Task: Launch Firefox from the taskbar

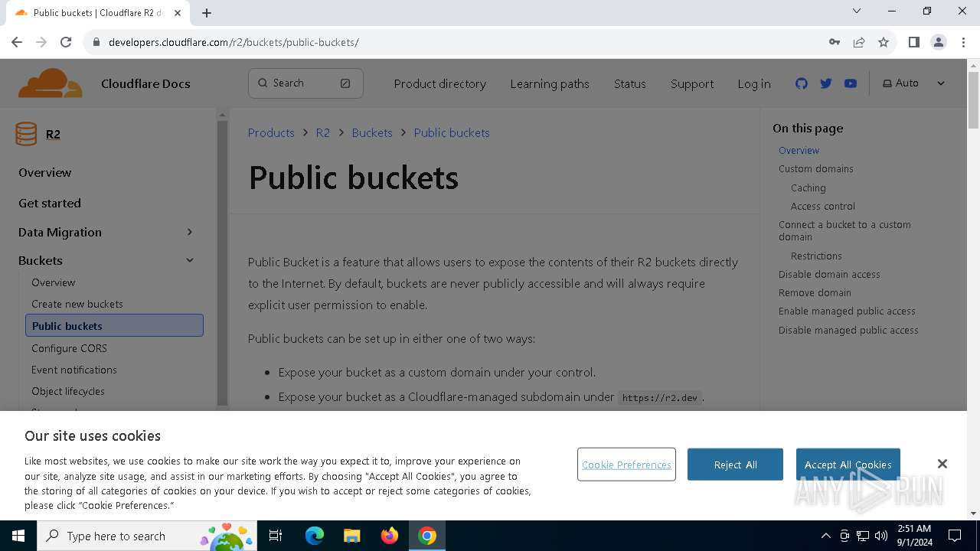Action: point(390,536)
